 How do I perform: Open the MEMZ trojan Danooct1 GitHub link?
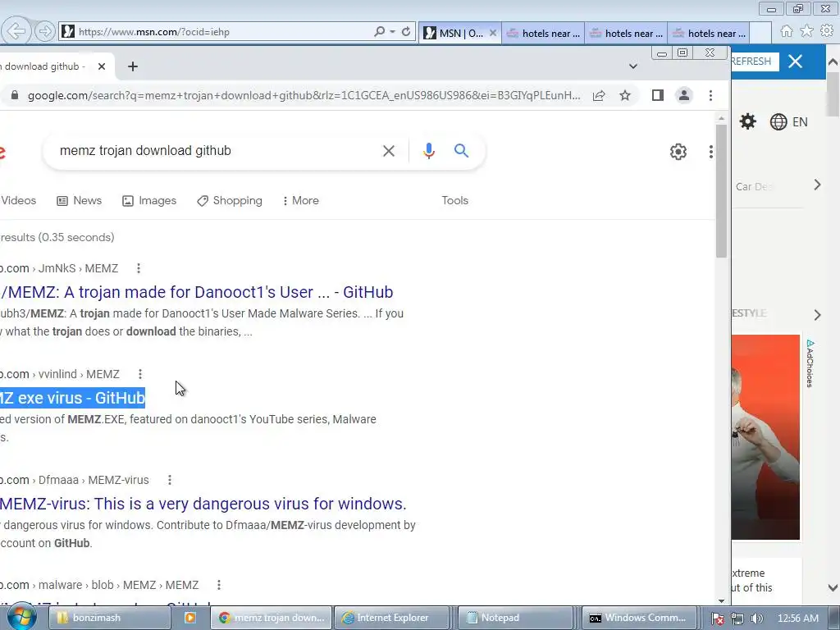[197, 292]
